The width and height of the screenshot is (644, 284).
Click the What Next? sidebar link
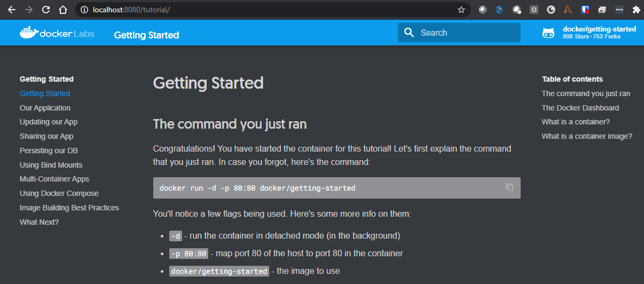39,222
